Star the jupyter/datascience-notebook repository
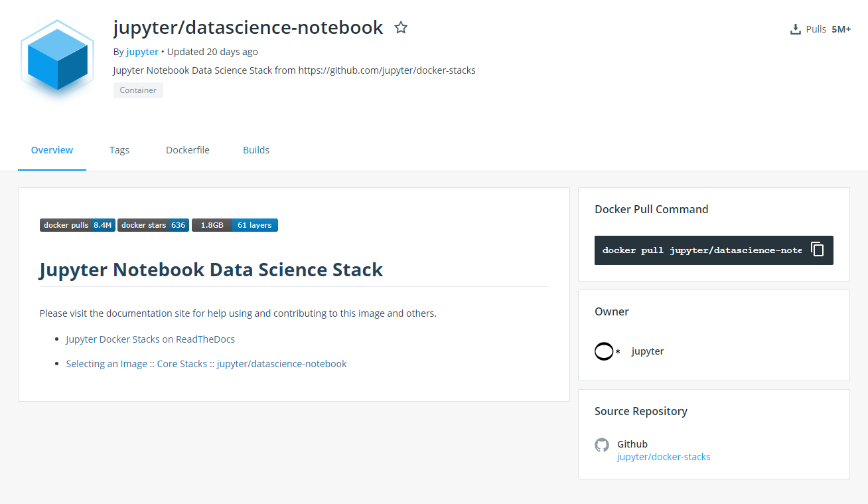The height and width of the screenshot is (504, 868). pyautogui.click(x=401, y=27)
